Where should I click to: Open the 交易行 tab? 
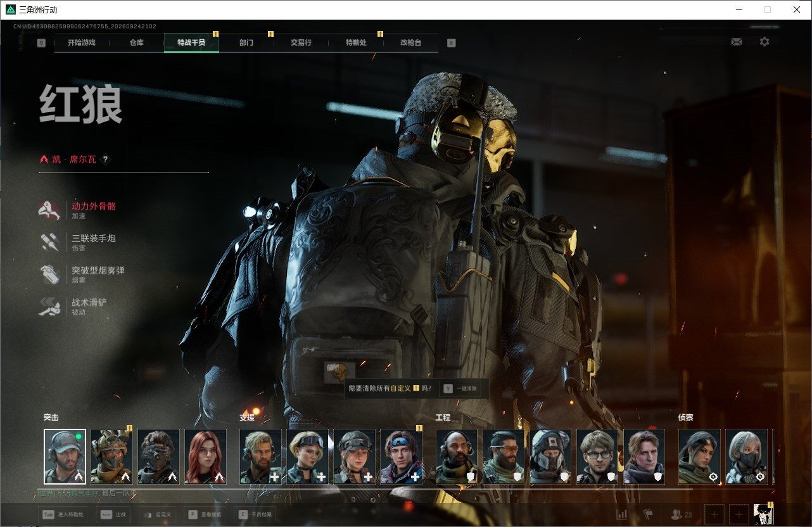301,43
